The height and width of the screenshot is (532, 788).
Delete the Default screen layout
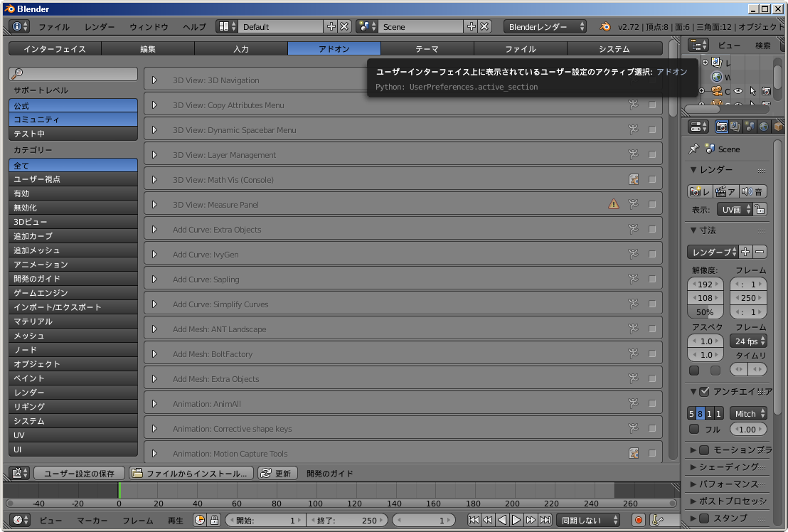point(344,26)
